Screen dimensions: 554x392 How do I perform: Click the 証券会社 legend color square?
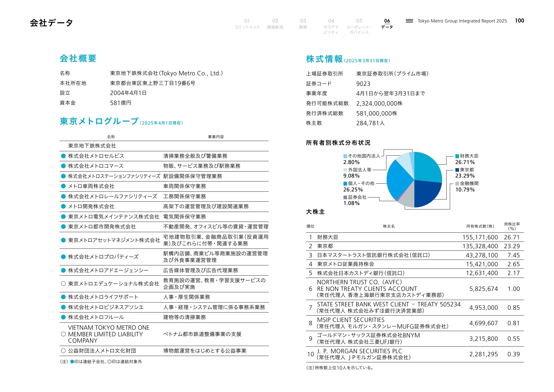pos(345,197)
